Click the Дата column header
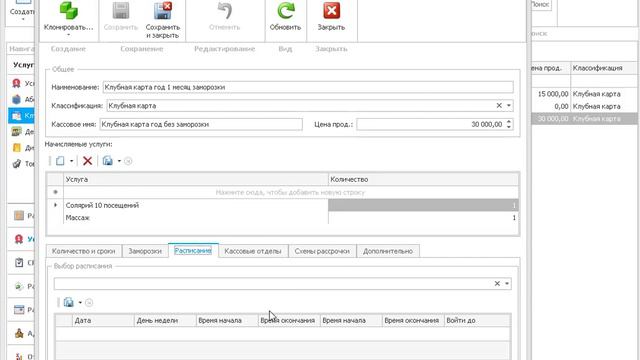This screenshot has width=640, height=360. [103, 320]
